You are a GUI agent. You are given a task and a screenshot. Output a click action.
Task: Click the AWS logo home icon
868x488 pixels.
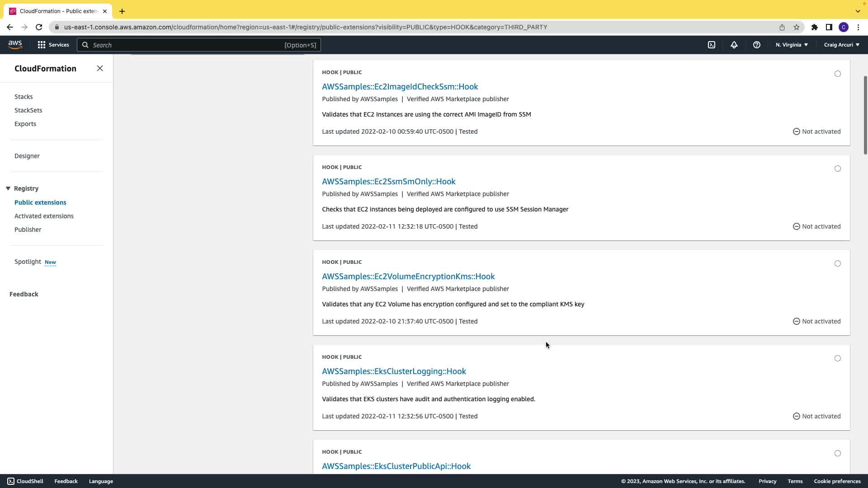(15, 45)
